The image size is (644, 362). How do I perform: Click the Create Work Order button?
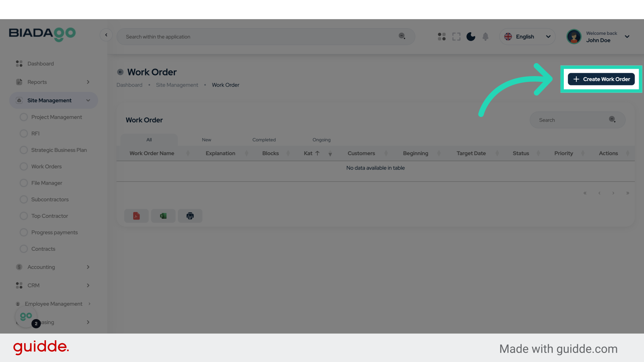point(601,79)
